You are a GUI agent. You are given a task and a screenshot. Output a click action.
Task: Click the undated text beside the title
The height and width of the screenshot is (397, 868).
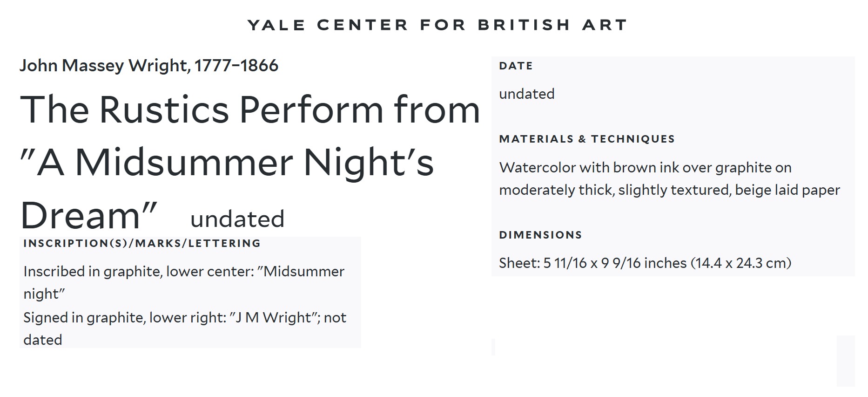click(x=237, y=219)
